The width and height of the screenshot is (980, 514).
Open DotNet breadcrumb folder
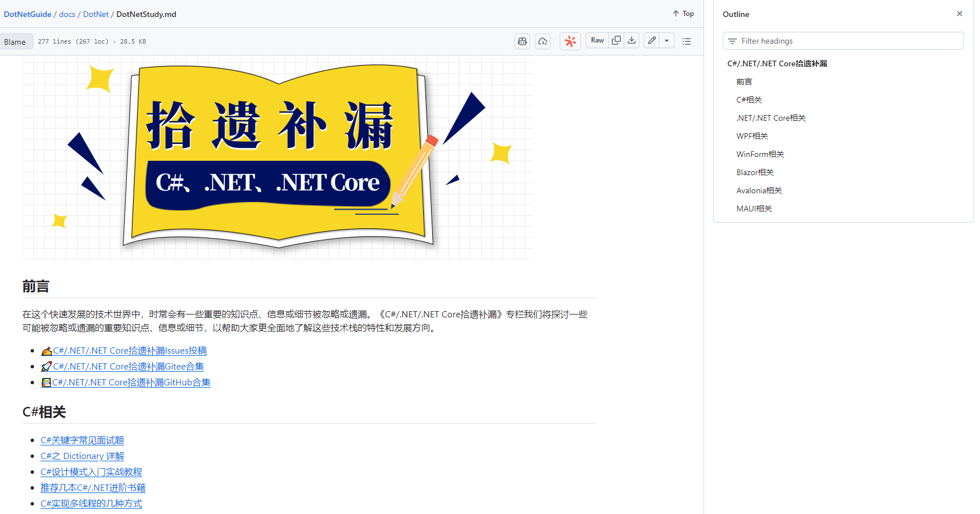click(x=96, y=14)
